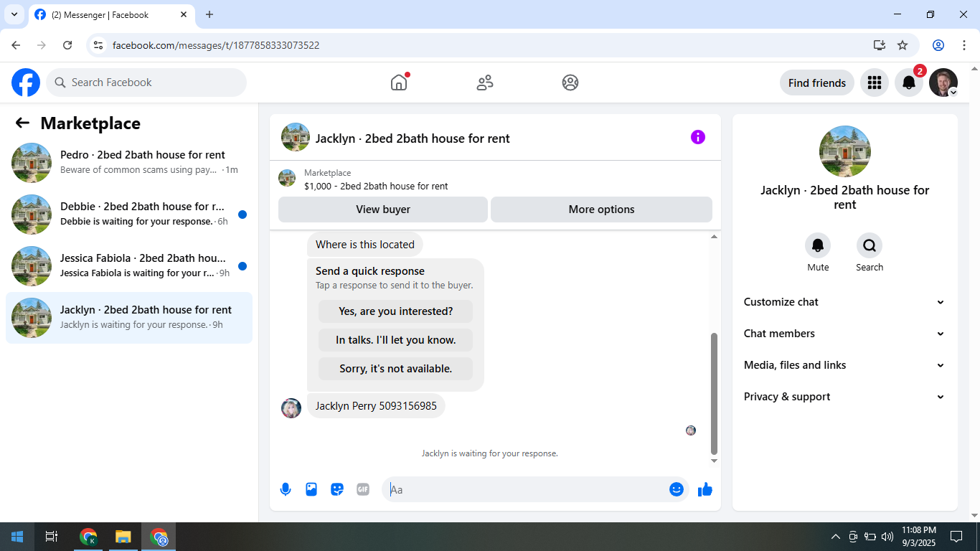980x551 pixels.
Task: Select the Jacklyn conversation in list
Action: click(x=129, y=318)
